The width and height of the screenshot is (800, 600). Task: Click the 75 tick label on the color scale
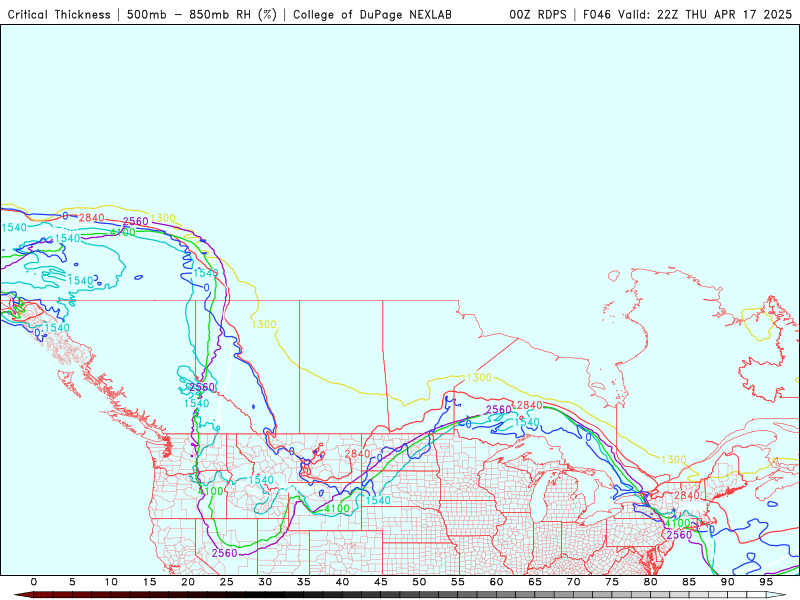pyautogui.click(x=612, y=582)
